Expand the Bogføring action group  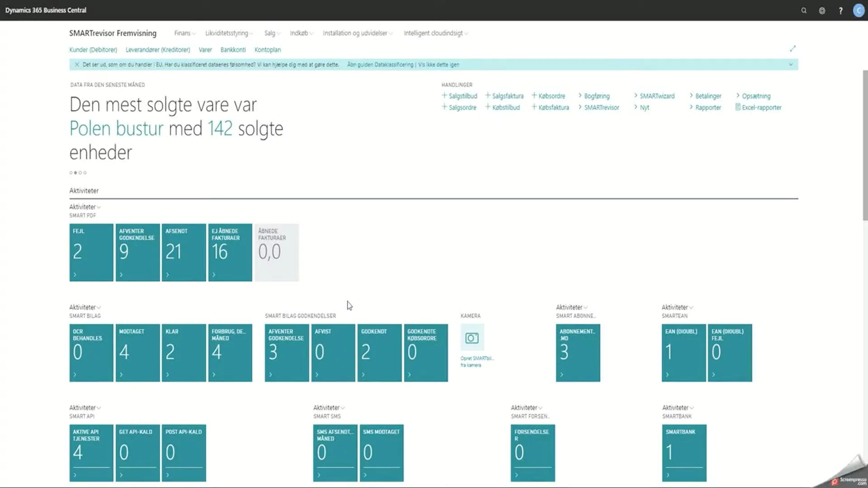(x=594, y=96)
